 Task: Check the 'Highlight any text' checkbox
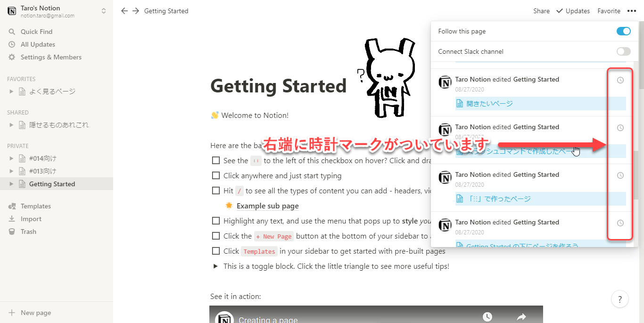tap(216, 221)
